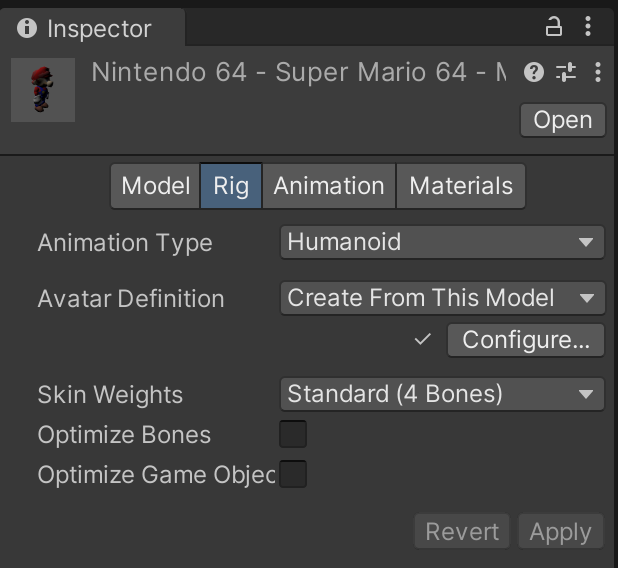Screen dimensions: 618x568
Task: Open the asset header three-dot menu
Action: 597,73
